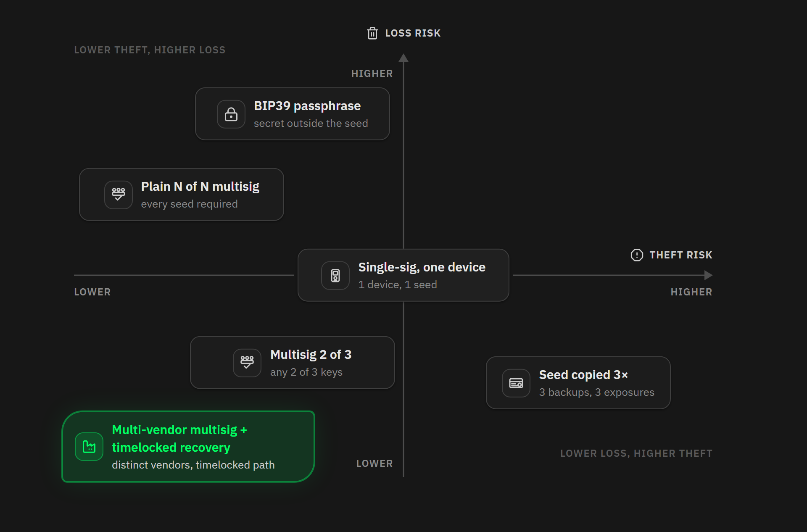Select the Seed copied 3× title
Viewport: 807px width, 532px height.
583,375
